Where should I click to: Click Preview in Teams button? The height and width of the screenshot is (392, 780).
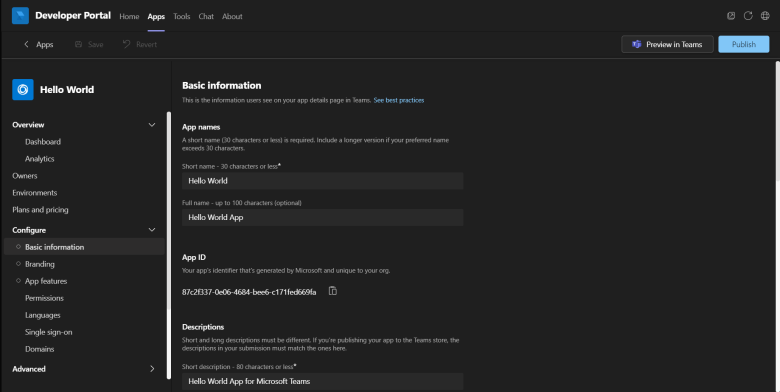(x=667, y=44)
